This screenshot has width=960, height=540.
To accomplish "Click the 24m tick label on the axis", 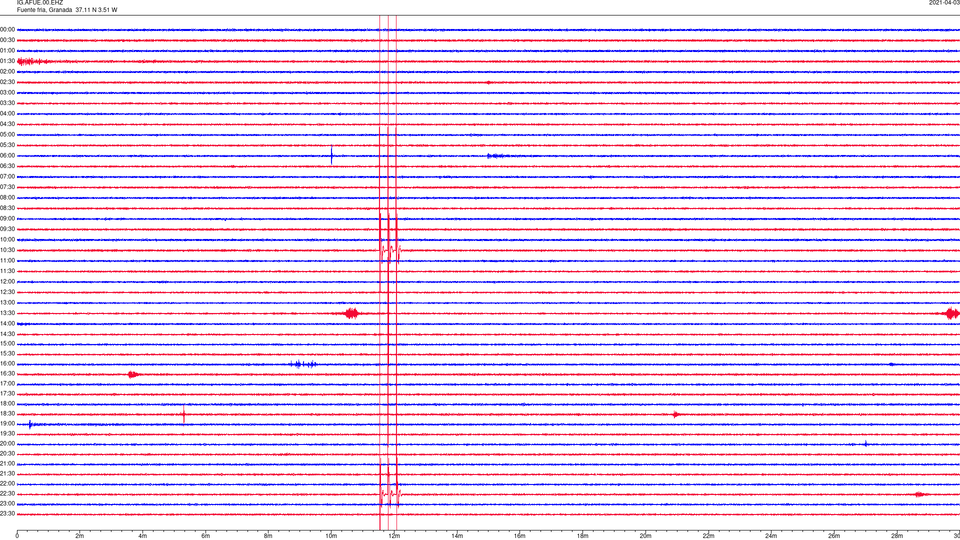I will [771, 536].
